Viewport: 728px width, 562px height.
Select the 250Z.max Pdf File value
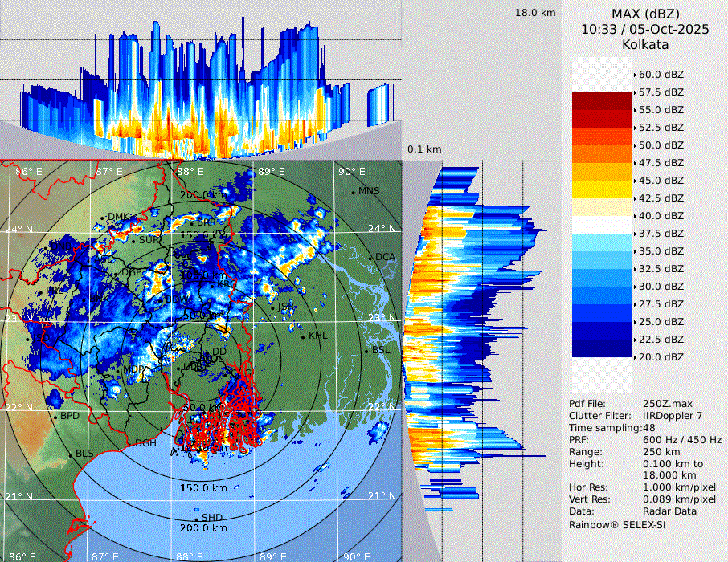pos(664,404)
